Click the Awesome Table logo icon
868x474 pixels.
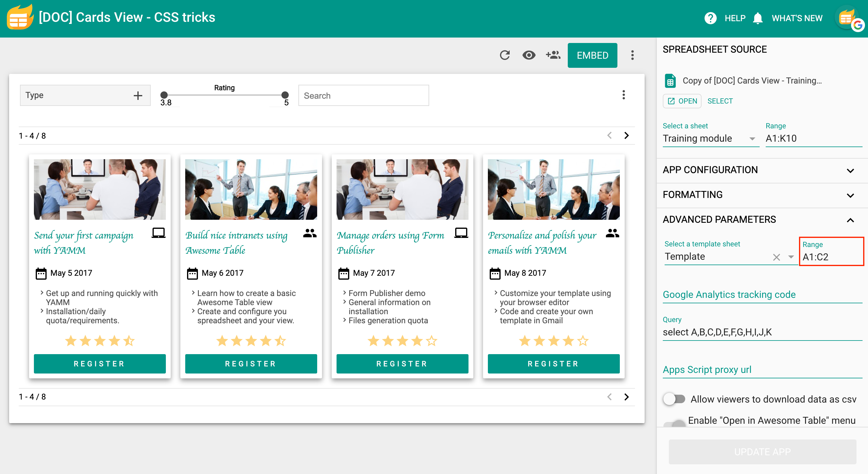[20, 17]
